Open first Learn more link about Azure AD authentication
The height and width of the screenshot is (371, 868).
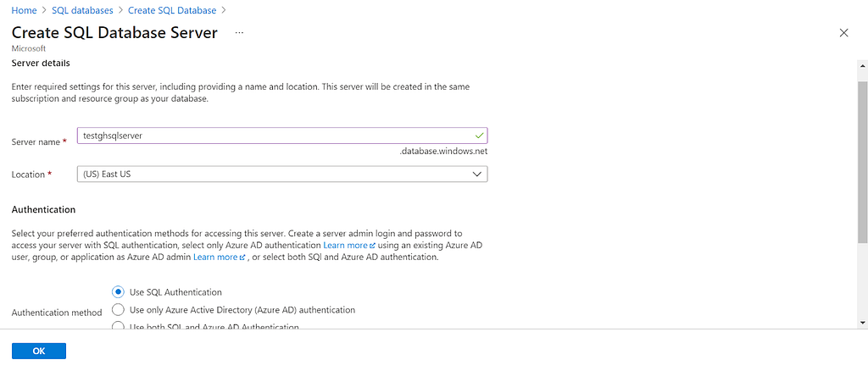346,245
